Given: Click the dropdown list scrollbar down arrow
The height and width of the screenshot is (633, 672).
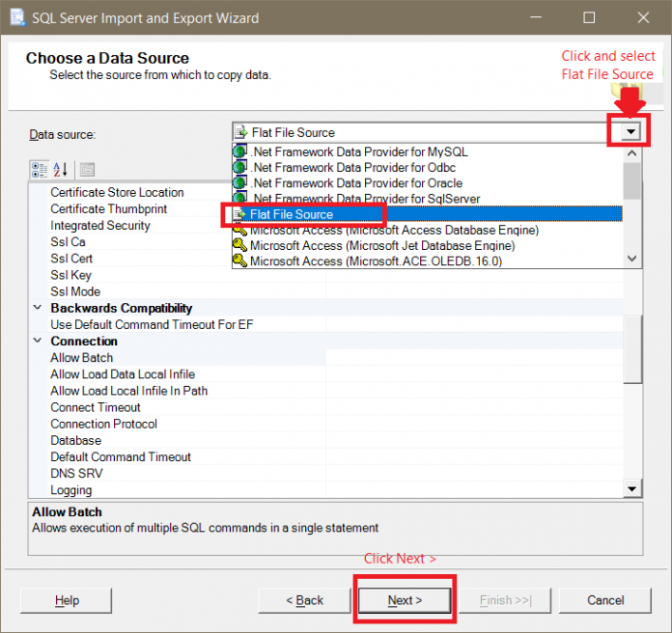Looking at the screenshot, I should [x=631, y=259].
